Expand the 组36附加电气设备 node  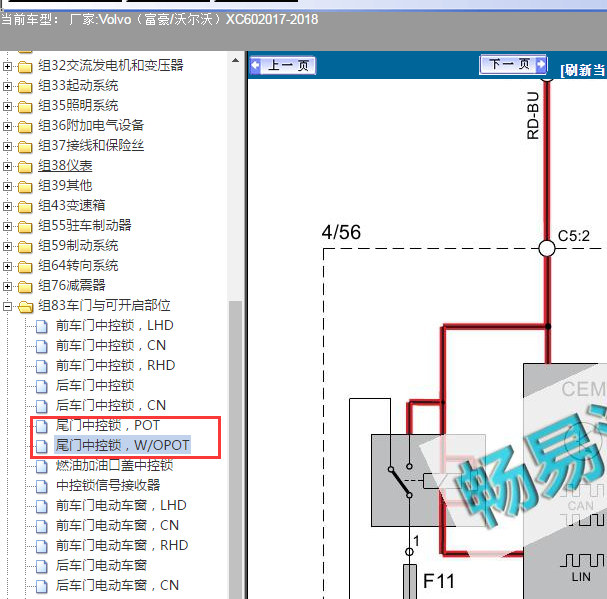7,126
